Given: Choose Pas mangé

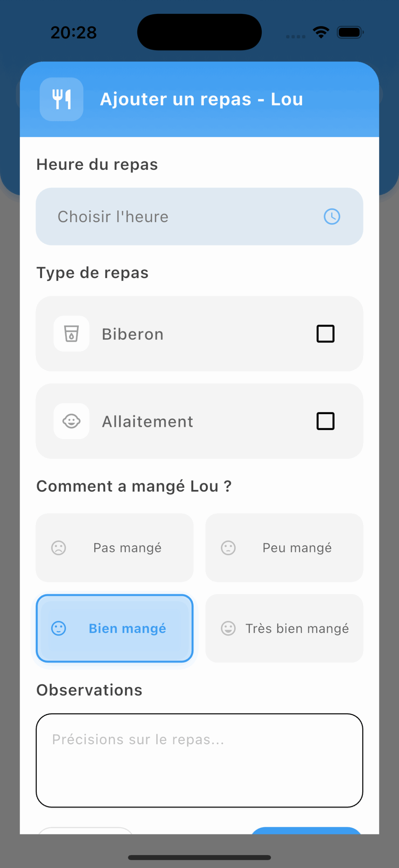Looking at the screenshot, I should point(115,548).
